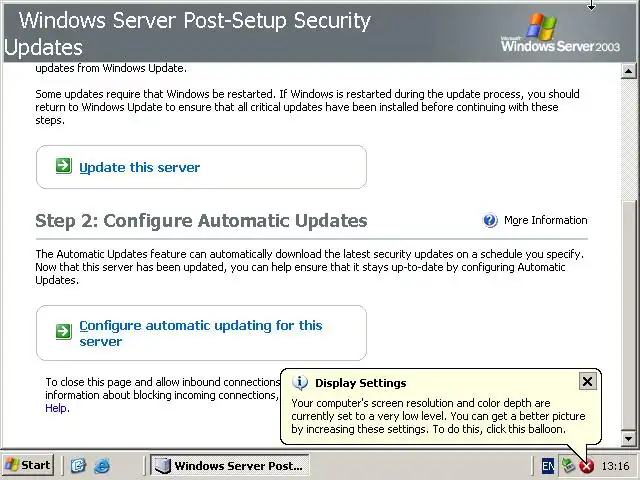Image resolution: width=640 pixels, height=480 pixels.
Task: Open the Update this server link
Action: tap(140, 168)
